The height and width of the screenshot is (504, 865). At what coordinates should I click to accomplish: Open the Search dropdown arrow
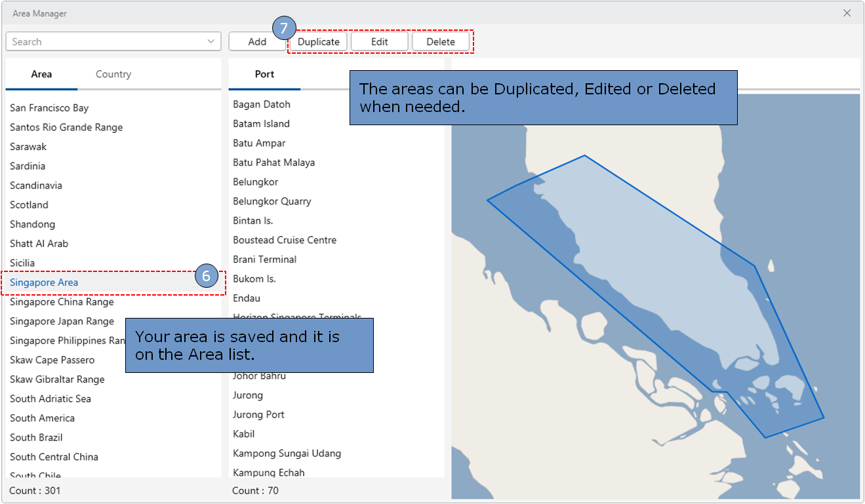[x=211, y=41]
